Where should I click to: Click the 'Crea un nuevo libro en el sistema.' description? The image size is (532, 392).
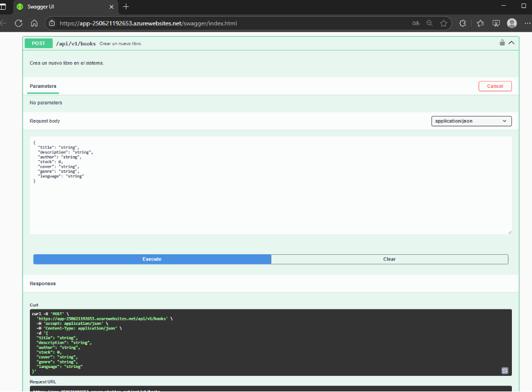(67, 63)
